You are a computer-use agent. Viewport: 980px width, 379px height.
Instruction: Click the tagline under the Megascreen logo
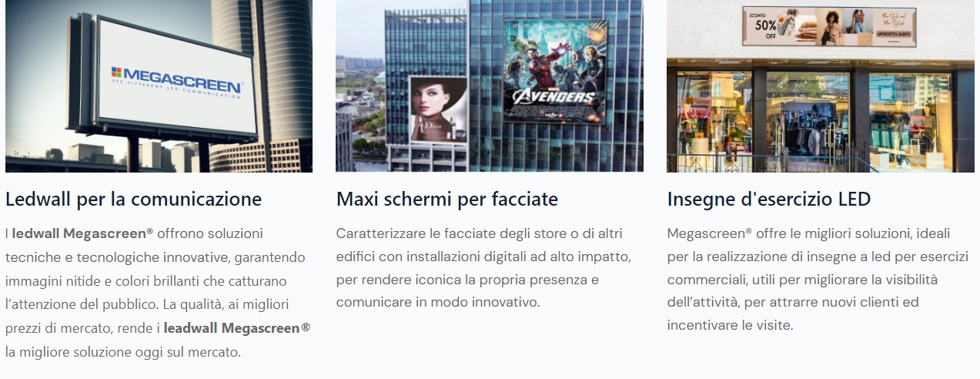coord(176,89)
